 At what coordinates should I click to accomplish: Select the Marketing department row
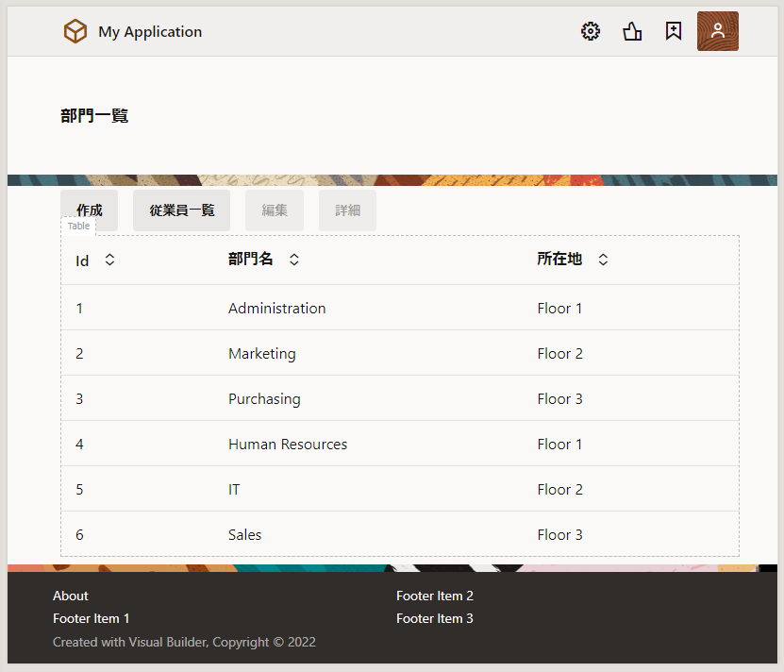pos(261,354)
